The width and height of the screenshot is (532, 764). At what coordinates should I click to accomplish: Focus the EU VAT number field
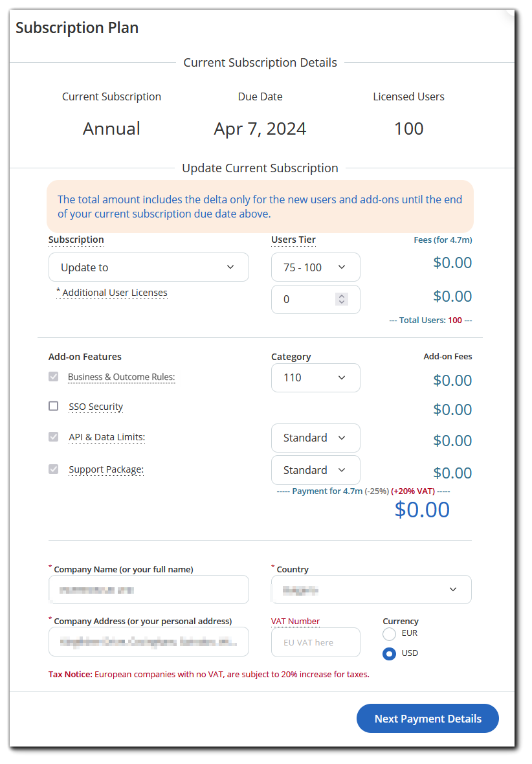pyautogui.click(x=315, y=642)
